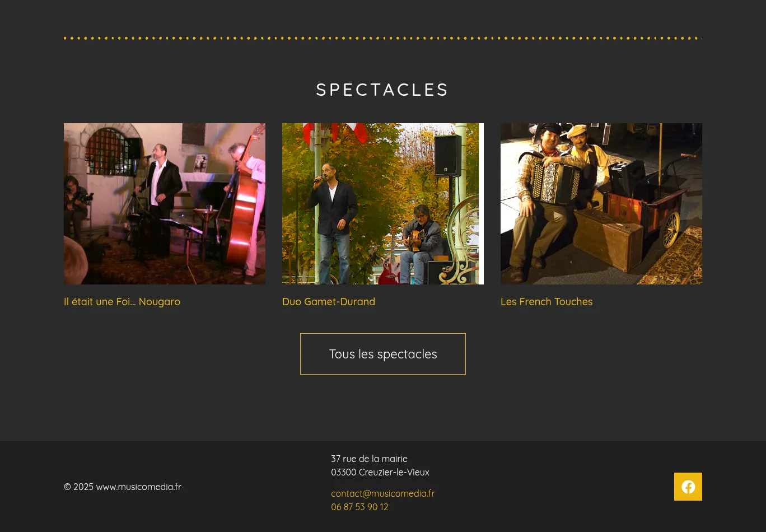
Task: Open the Il était une Foi... Nougaro link
Action: [x=122, y=302]
